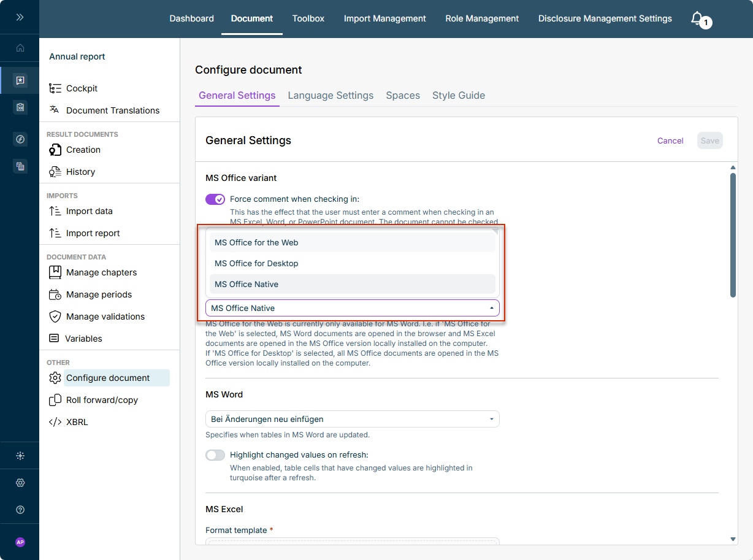The width and height of the screenshot is (753, 560).
Task: Click the Document Translations icon
Action: coord(55,110)
